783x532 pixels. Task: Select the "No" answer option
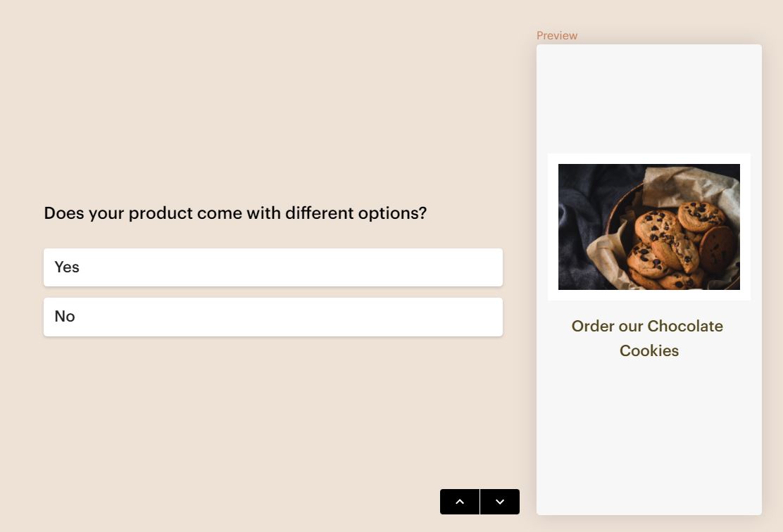pos(273,317)
